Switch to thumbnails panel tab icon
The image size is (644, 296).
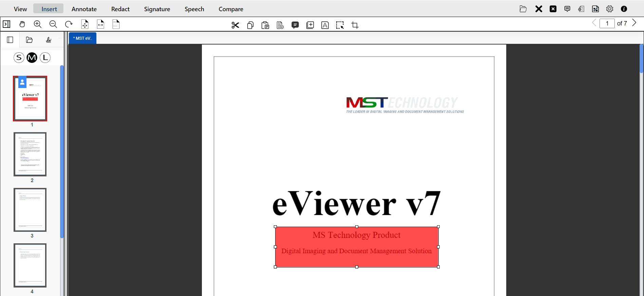click(x=10, y=40)
